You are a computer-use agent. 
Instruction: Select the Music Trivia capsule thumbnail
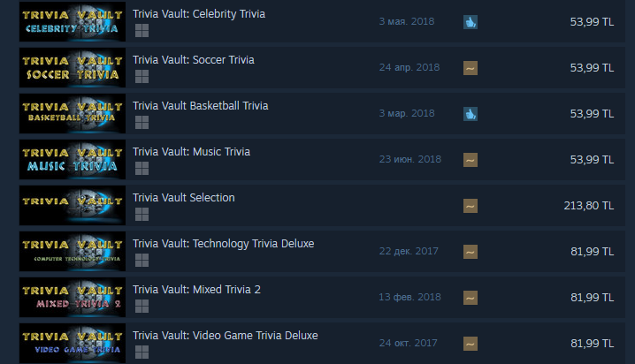click(73, 159)
